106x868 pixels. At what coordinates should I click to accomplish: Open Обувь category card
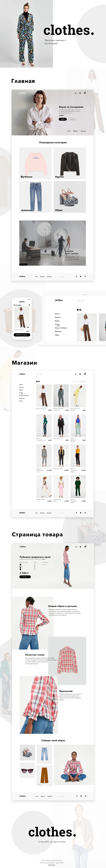(x=70, y=197)
